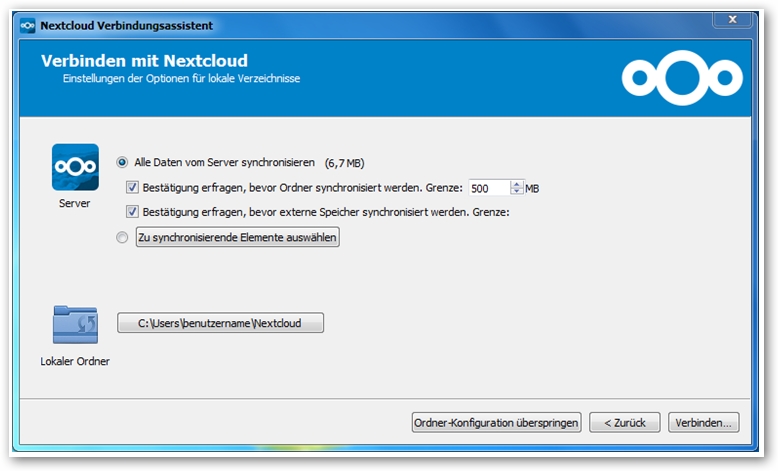The height and width of the screenshot is (471, 778).
Task: Decrease the Grenze value with down arrow
Action: pos(517,192)
